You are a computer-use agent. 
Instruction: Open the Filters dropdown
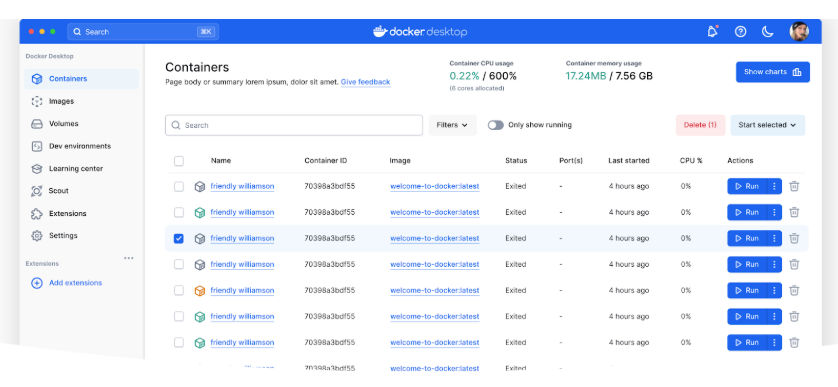pos(452,125)
